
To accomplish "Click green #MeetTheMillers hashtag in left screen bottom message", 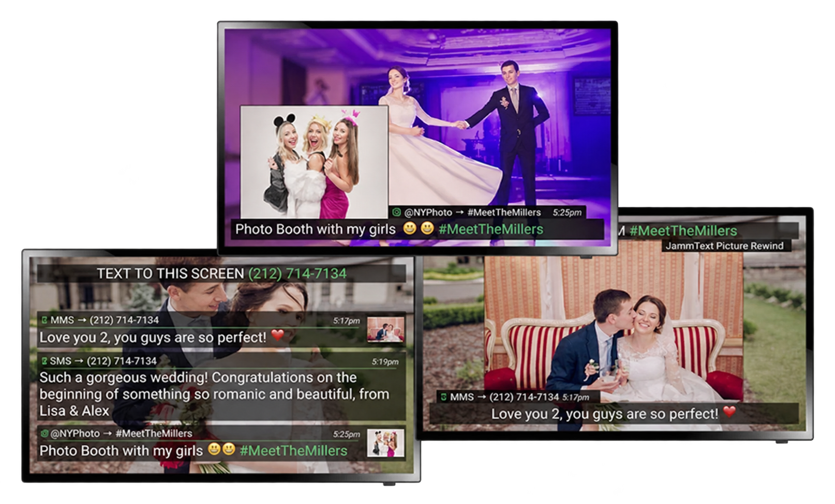I will [x=293, y=450].
